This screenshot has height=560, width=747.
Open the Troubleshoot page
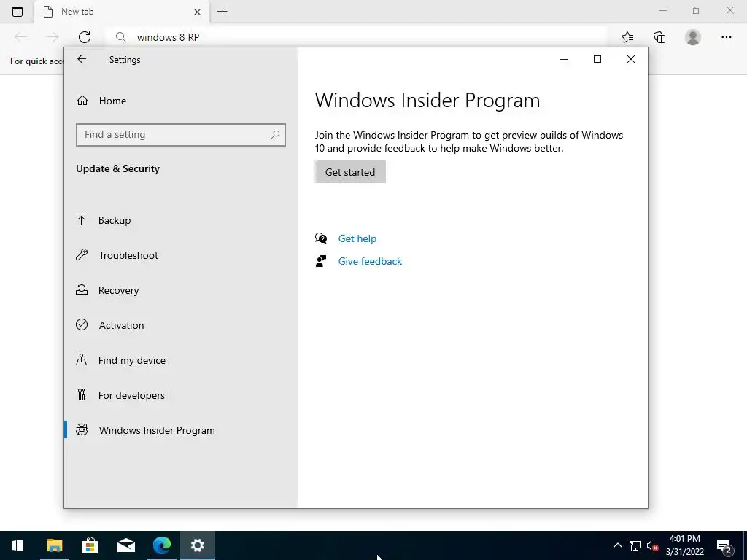pos(128,255)
